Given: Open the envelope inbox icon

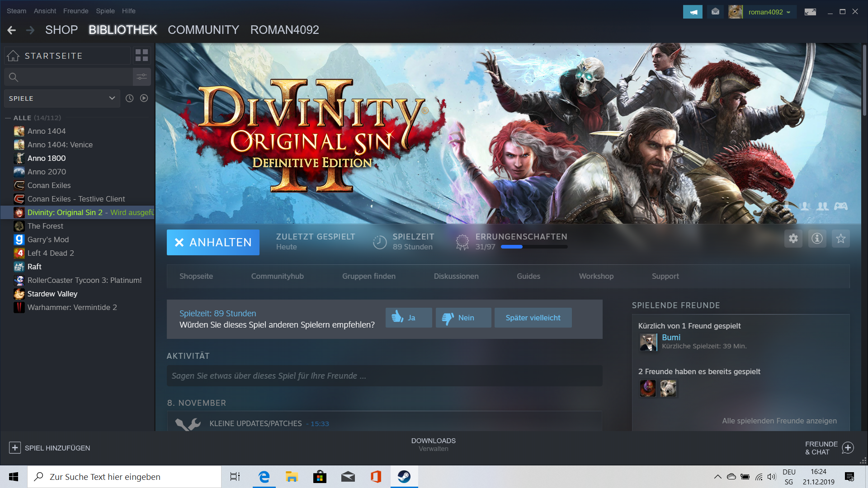Looking at the screenshot, I should tap(715, 12).
